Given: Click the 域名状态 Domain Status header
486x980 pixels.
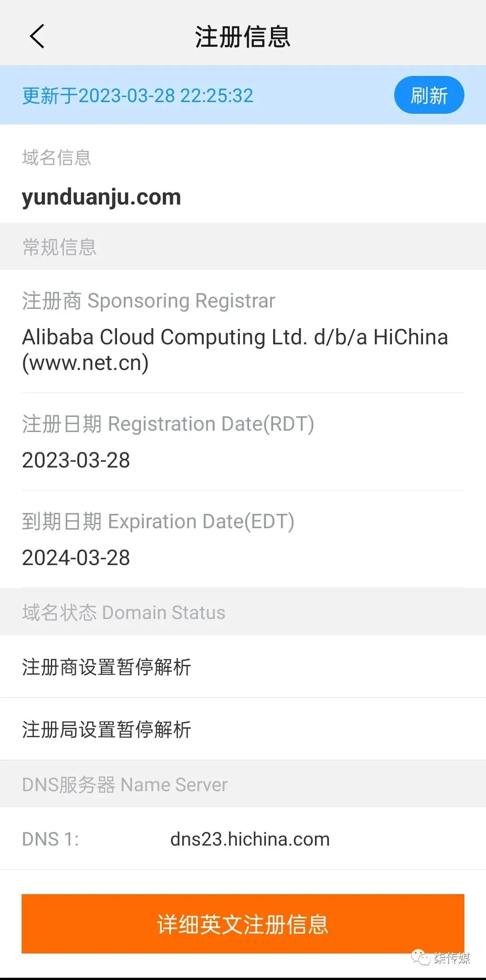Looking at the screenshot, I should click(x=124, y=612).
